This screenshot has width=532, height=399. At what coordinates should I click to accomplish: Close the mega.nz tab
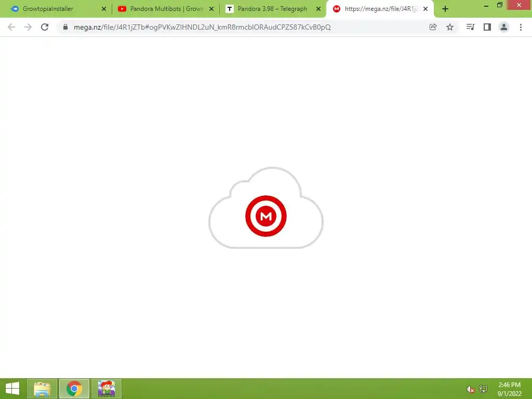pyautogui.click(x=425, y=9)
